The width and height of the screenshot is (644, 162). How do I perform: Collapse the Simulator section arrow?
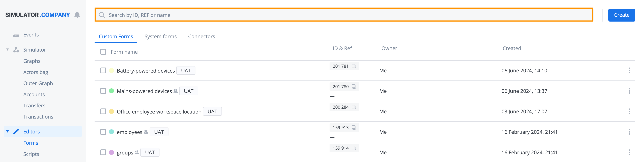[8, 50]
